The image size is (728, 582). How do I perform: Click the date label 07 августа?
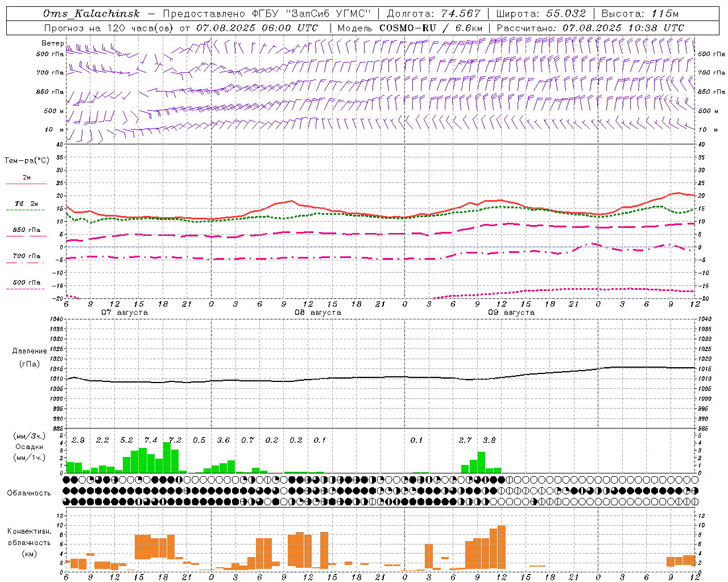[124, 313]
